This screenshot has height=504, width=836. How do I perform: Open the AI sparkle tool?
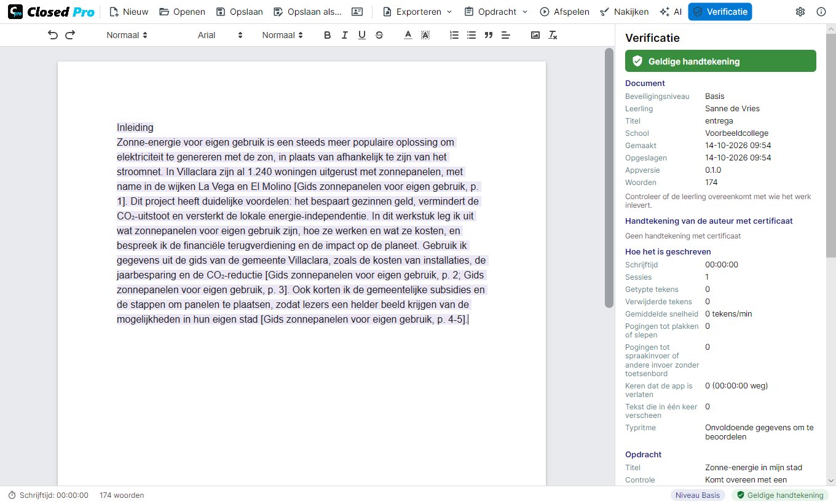tap(671, 12)
